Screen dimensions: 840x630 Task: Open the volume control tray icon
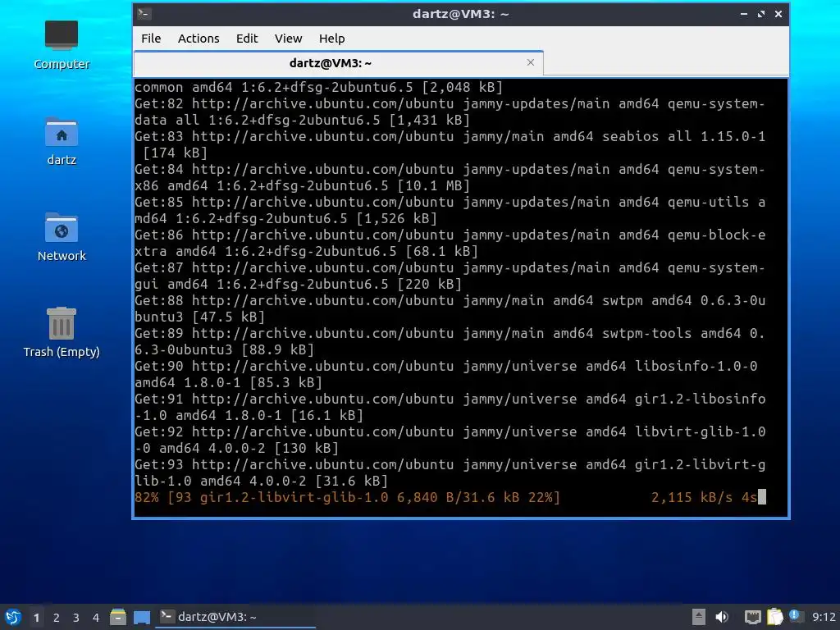(722, 617)
